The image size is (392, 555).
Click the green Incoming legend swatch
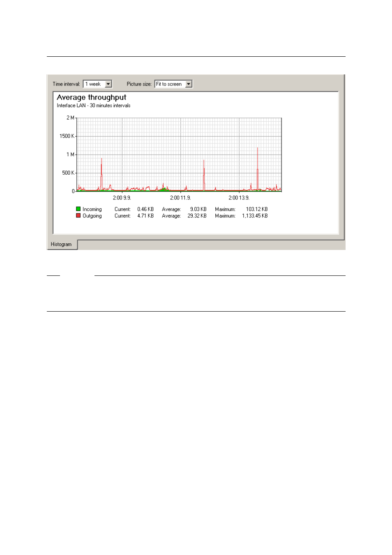[x=78, y=209]
